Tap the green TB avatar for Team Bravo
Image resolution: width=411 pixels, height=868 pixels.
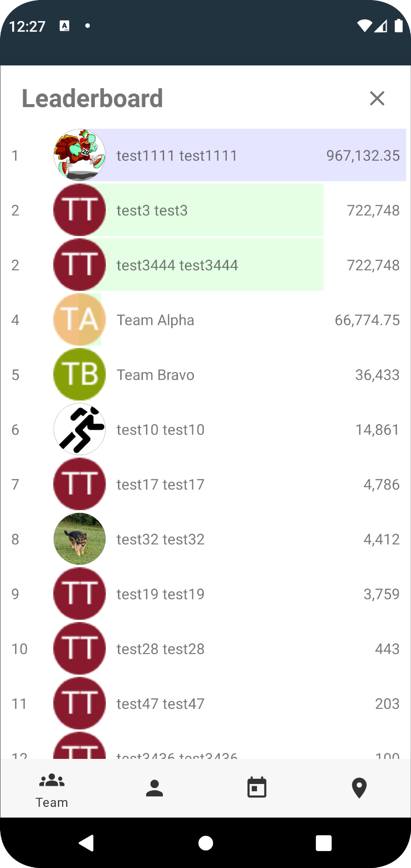[x=79, y=374]
